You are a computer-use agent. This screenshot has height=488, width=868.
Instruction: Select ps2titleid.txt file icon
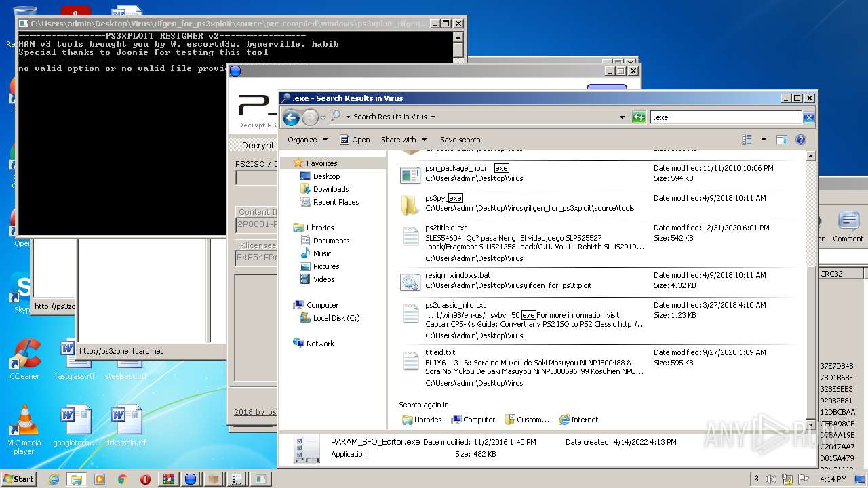pyautogui.click(x=410, y=237)
